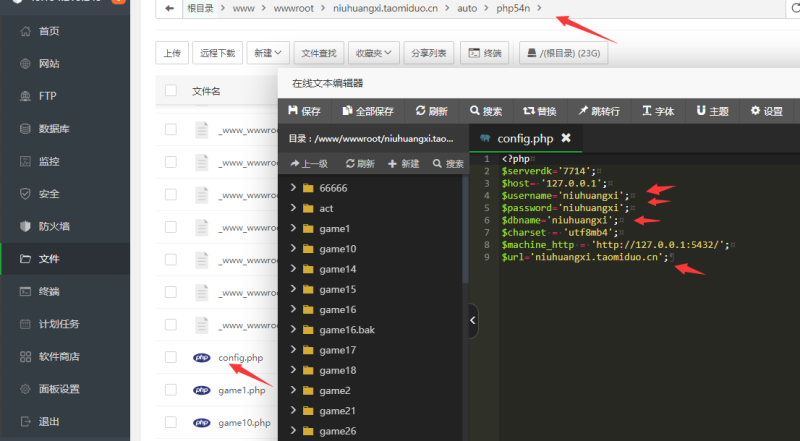Check the box for game1.php
This screenshot has height=441, width=800.
(x=171, y=390)
